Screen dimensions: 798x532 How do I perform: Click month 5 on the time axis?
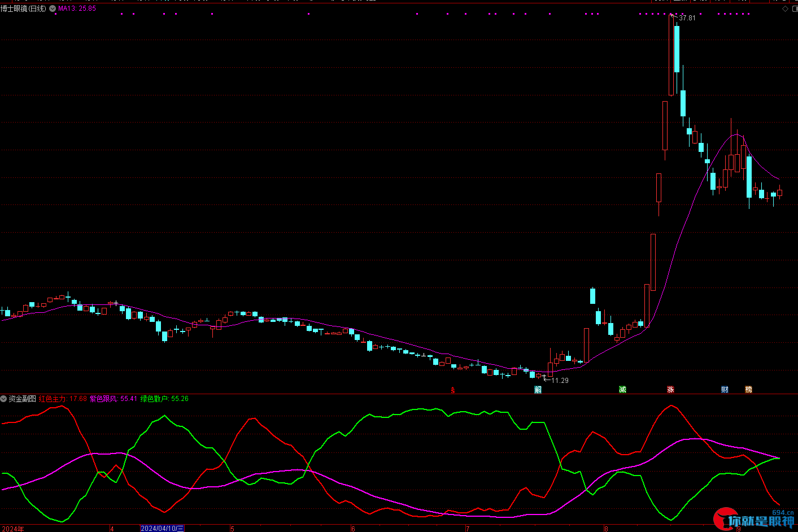pyautogui.click(x=232, y=529)
